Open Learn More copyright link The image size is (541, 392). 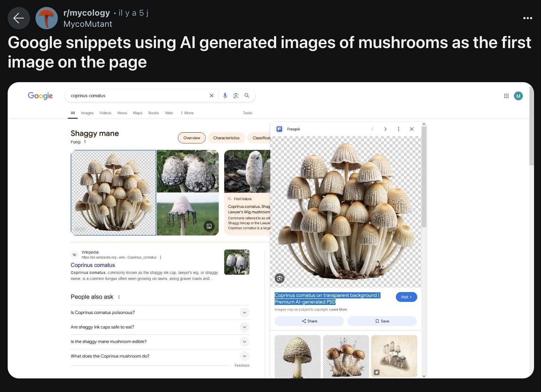click(338, 310)
